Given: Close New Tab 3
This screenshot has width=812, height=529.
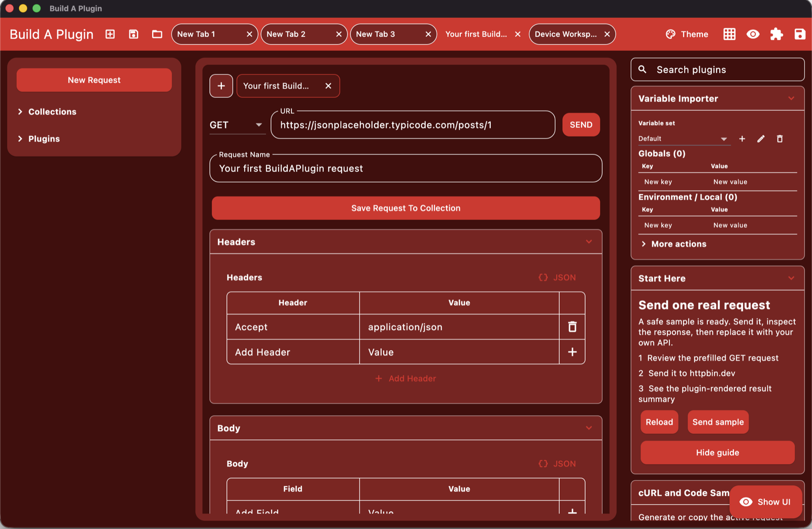Looking at the screenshot, I should (x=428, y=34).
